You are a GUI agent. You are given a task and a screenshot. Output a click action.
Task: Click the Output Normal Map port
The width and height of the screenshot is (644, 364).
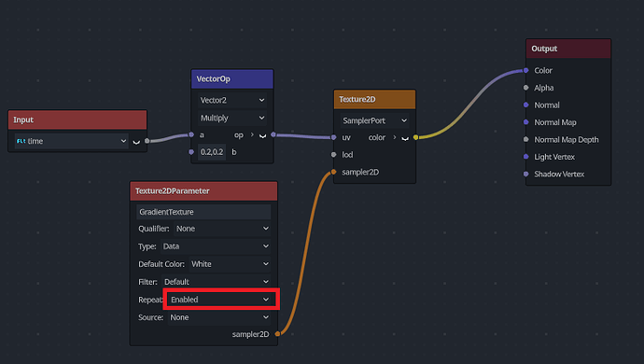point(525,122)
